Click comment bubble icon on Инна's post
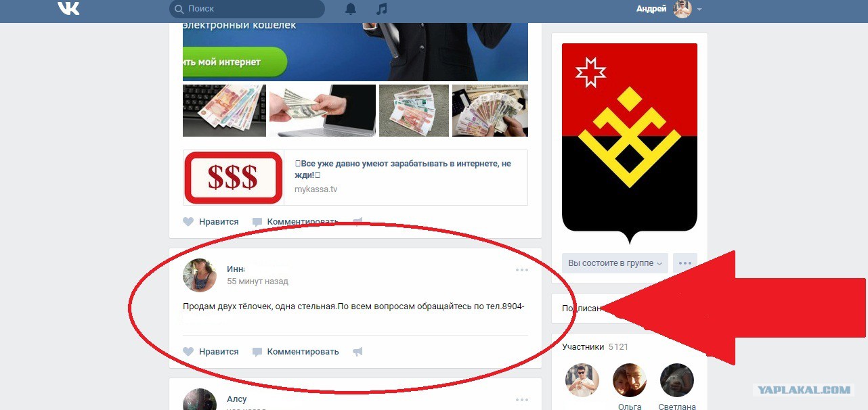This screenshot has height=410, width=868. (257, 352)
